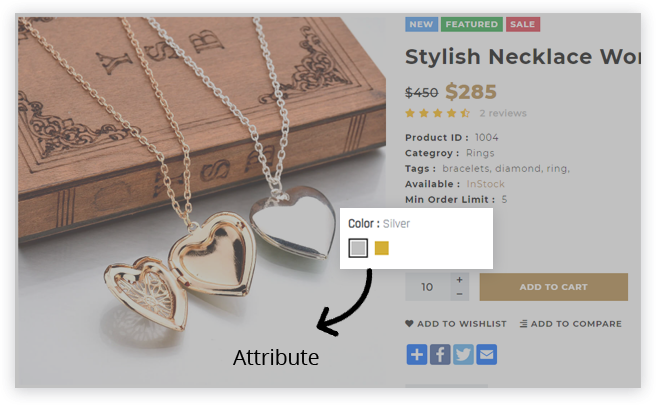This screenshot has width=656, height=405.
Task: Share product on Twitter
Action: coord(463,355)
